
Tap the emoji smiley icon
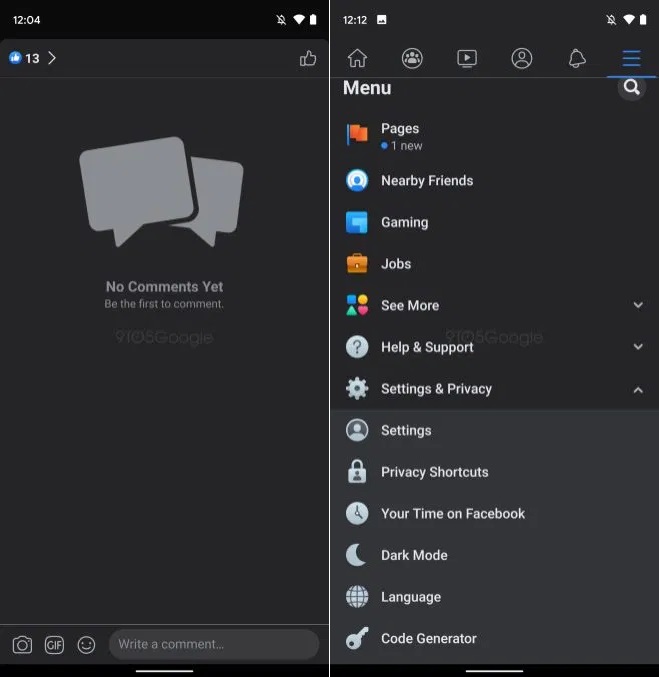[x=86, y=645]
